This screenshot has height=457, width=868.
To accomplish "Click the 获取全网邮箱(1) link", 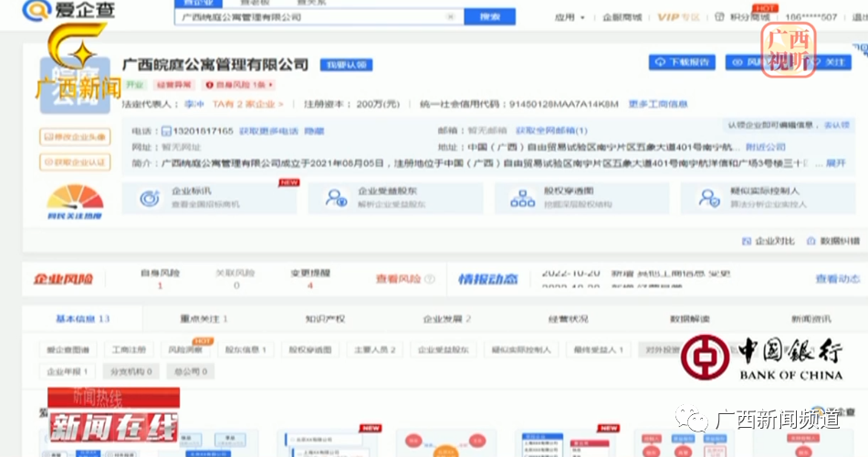I will (x=551, y=130).
